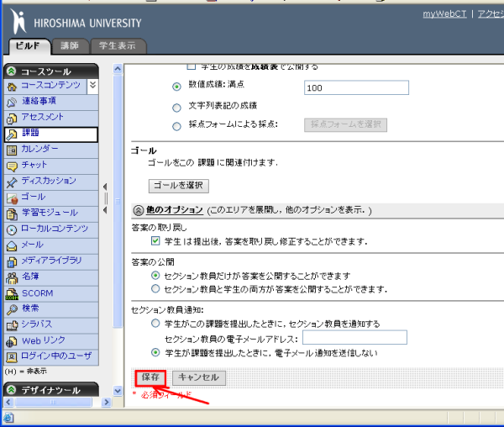This screenshot has width=504, height=427.
Task: Expand the コースコンテンツ double-chevron dropdown
Action: 92,85
